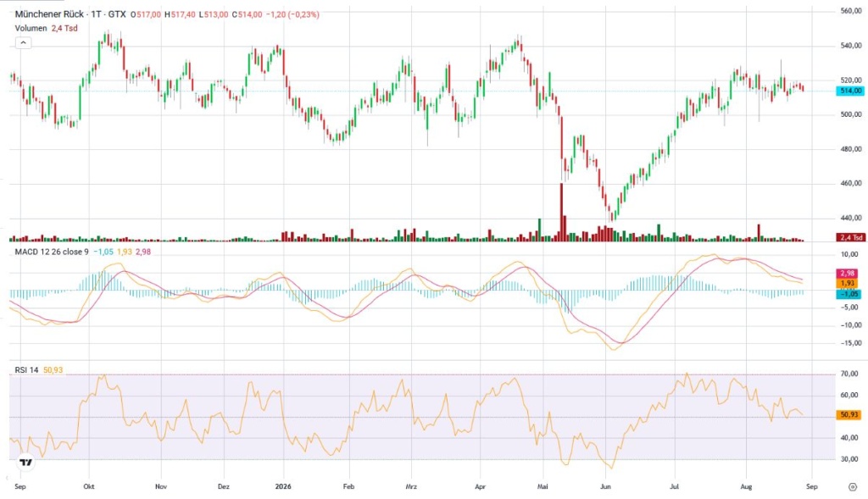Click the Feb label on the time axis

click(x=348, y=487)
